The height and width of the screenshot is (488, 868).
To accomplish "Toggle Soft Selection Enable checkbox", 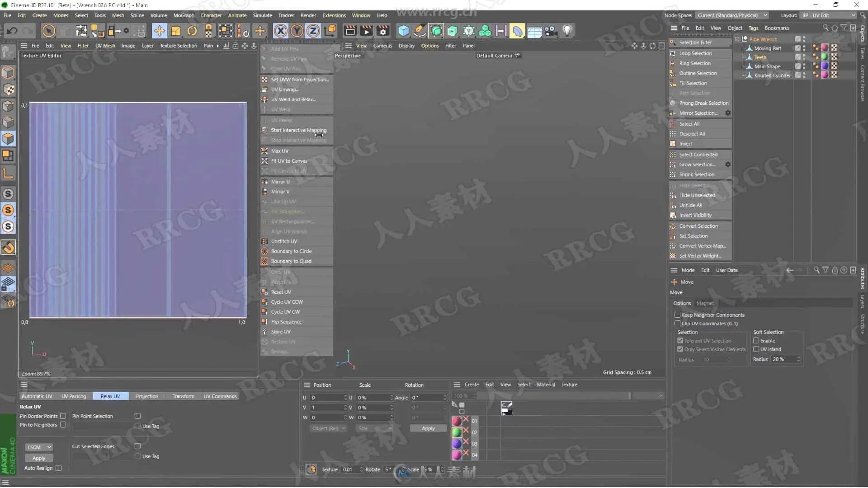I will [756, 341].
